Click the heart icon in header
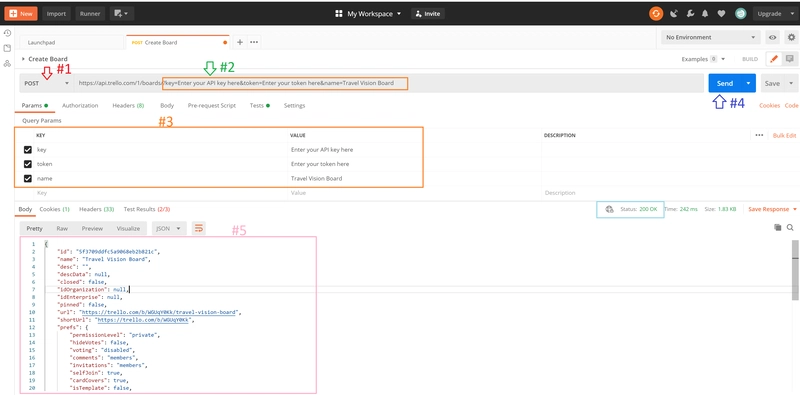The width and height of the screenshot is (800, 395). click(721, 14)
